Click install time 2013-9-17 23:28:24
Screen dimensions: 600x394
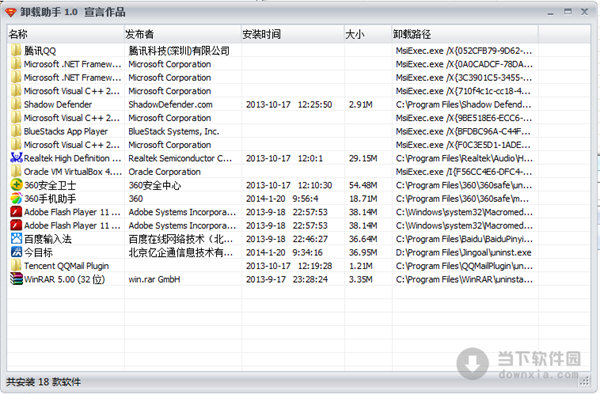287,279
